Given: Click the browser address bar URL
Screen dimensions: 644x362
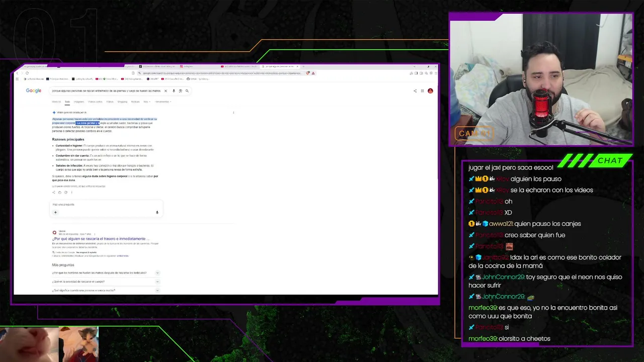Looking at the screenshot, I should [221, 73].
